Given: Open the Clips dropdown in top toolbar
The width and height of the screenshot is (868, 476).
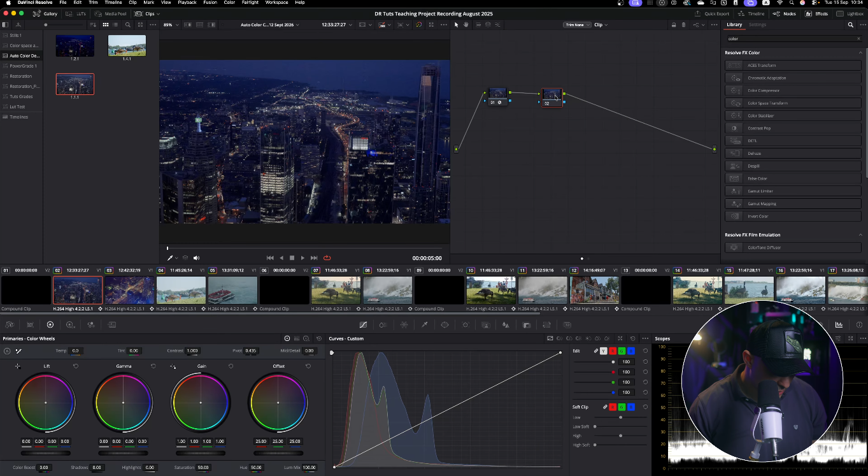Looking at the screenshot, I should coord(147,13).
